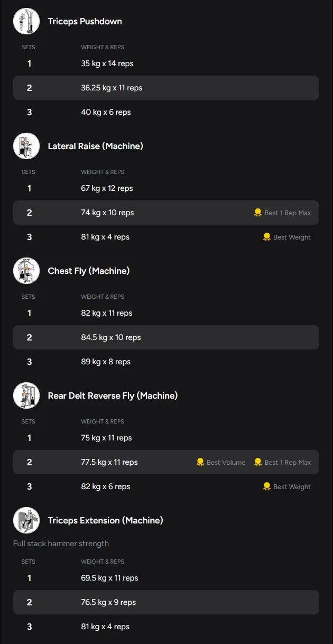Open the Rear Delt Reverse Fly exercise icon

(x=26, y=395)
